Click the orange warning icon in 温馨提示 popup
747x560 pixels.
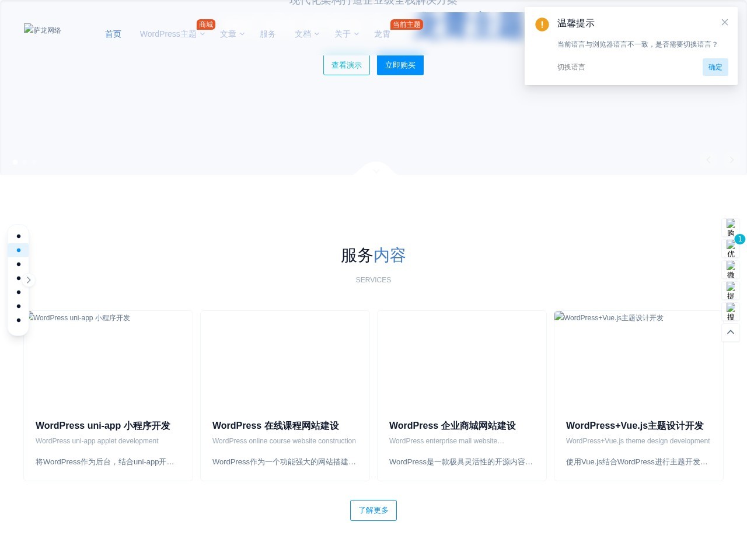pyautogui.click(x=542, y=24)
